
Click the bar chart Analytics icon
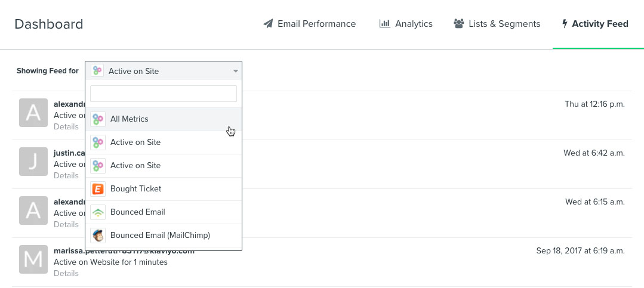pyautogui.click(x=385, y=24)
